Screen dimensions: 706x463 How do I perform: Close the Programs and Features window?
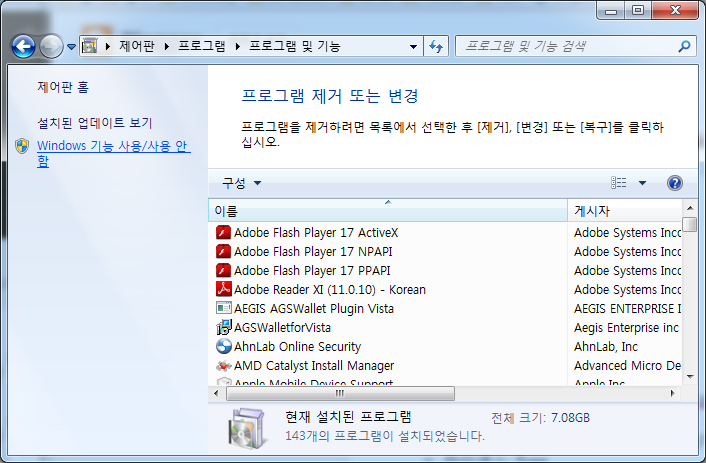[x=675, y=10]
